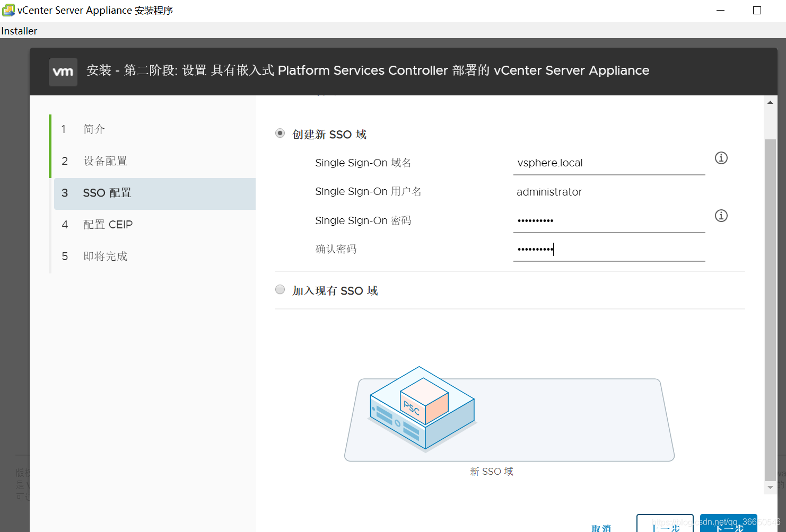
Task: Go to step 2 设备配置
Action: coord(154,161)
